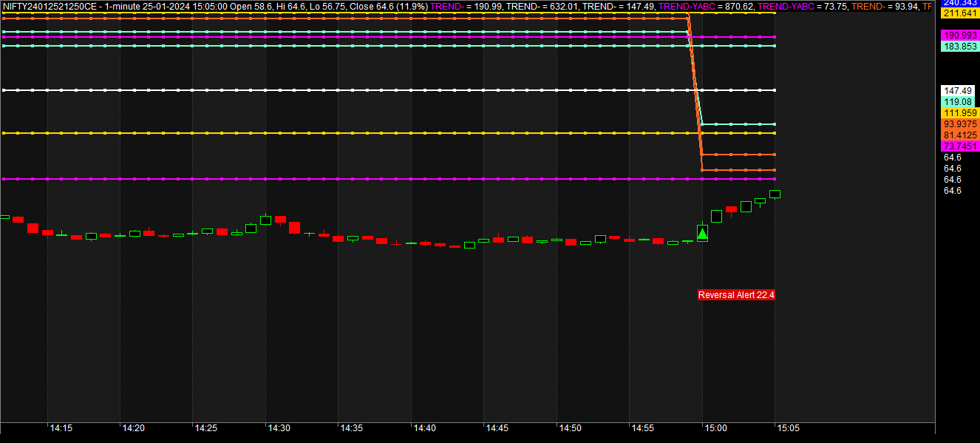
Task: Click the 'TREND- = 632.01' title value
Action: pyautogui.click(x=543, y=6)
